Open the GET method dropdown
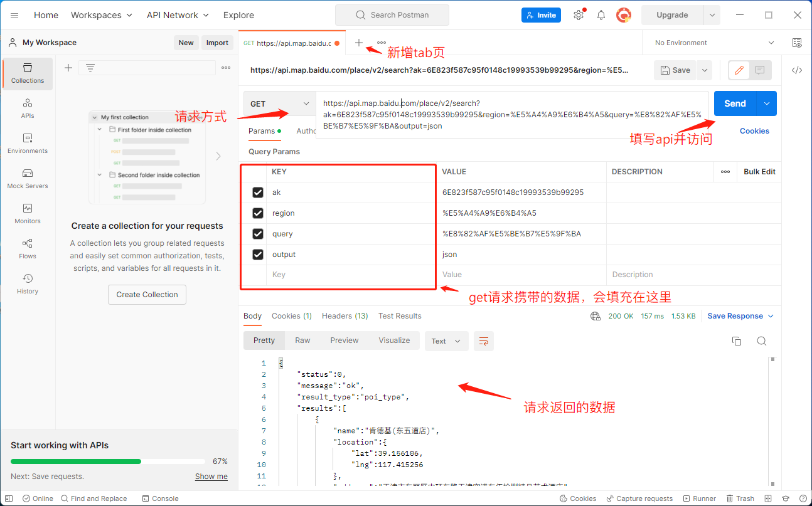The width and height of the screenshot is (812, 506). pyautogui.click(x=280, y=103)
